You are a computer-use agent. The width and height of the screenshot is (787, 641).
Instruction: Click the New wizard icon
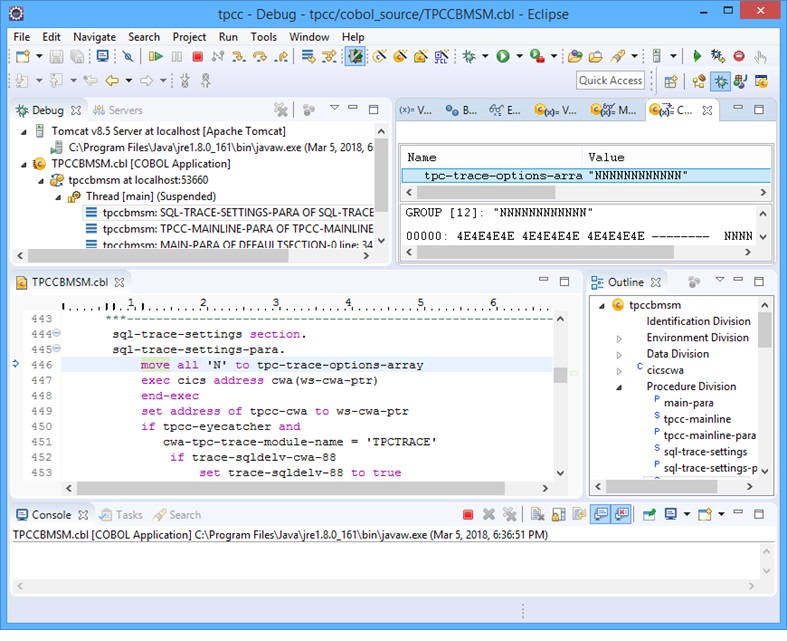23,56
